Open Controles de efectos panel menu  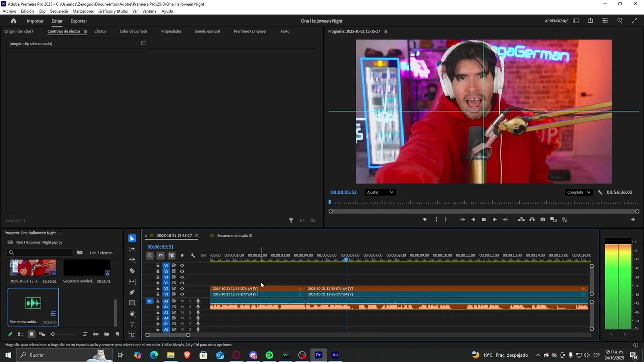(85, 31)
